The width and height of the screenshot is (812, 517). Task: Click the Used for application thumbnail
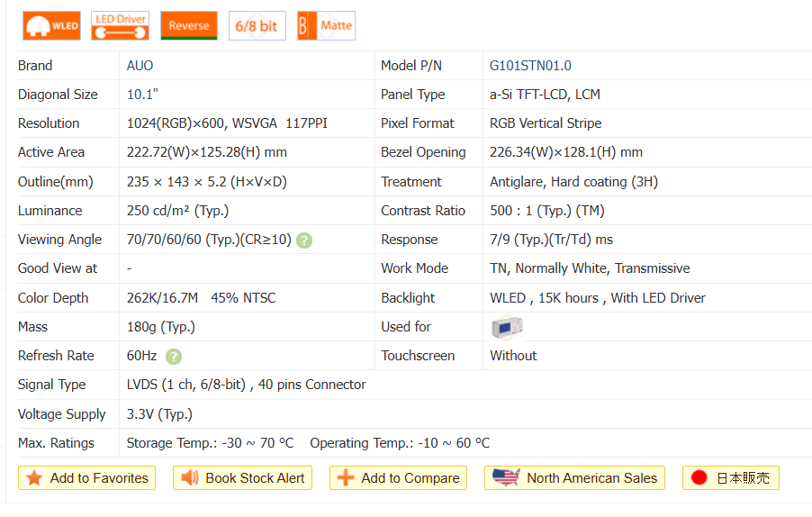(x=507, y=327)
